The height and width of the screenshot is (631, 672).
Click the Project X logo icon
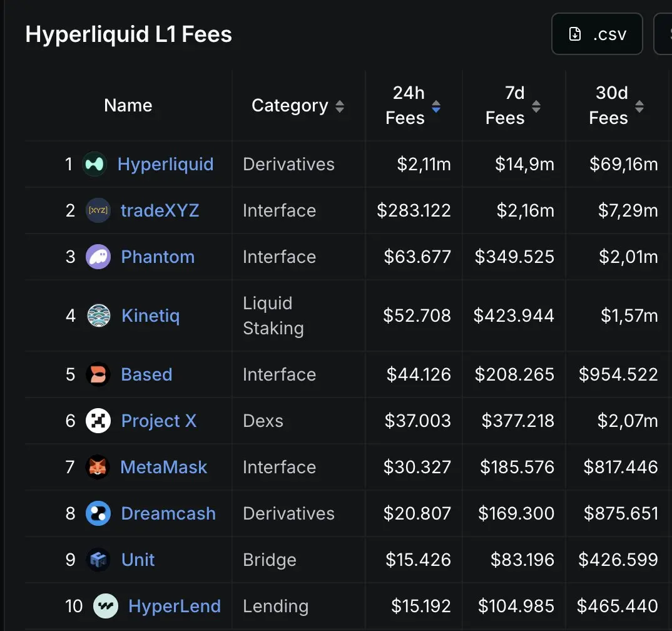click(98, 421)
